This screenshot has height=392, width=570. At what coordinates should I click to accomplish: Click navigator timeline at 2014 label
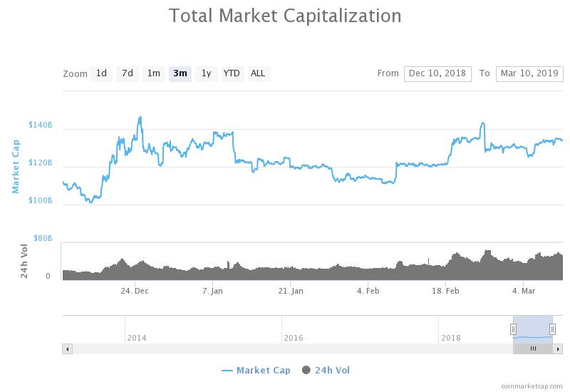click(x=136, y=337)
